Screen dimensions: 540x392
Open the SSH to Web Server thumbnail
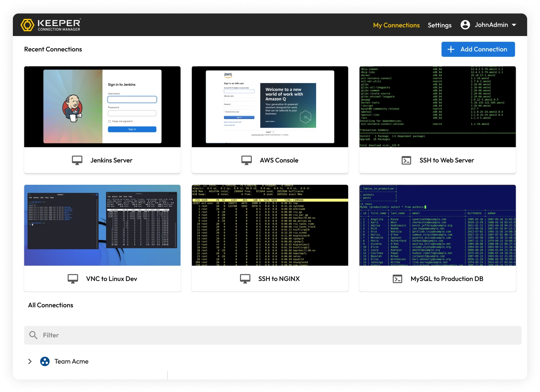click(x=437, y=107)
